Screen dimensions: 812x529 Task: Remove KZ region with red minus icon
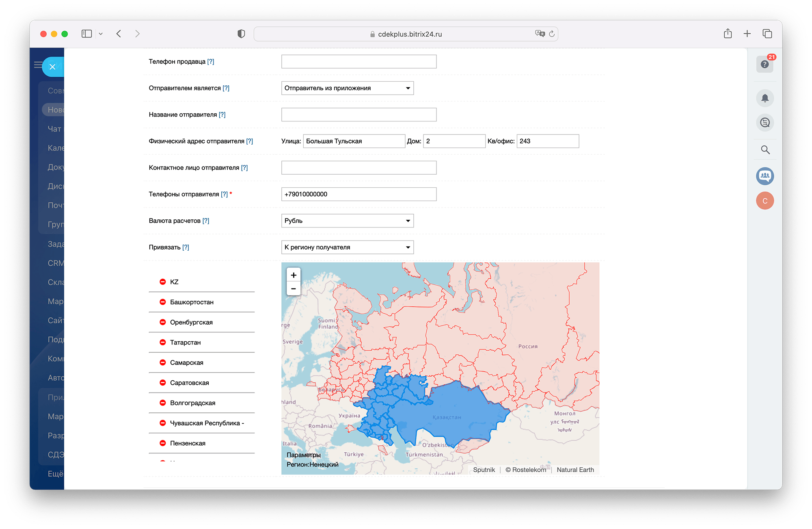(162, 282)
